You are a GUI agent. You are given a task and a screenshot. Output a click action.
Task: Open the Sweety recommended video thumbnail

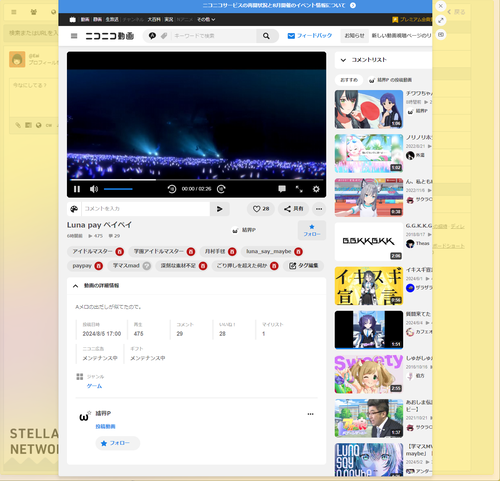click(369, 374)
